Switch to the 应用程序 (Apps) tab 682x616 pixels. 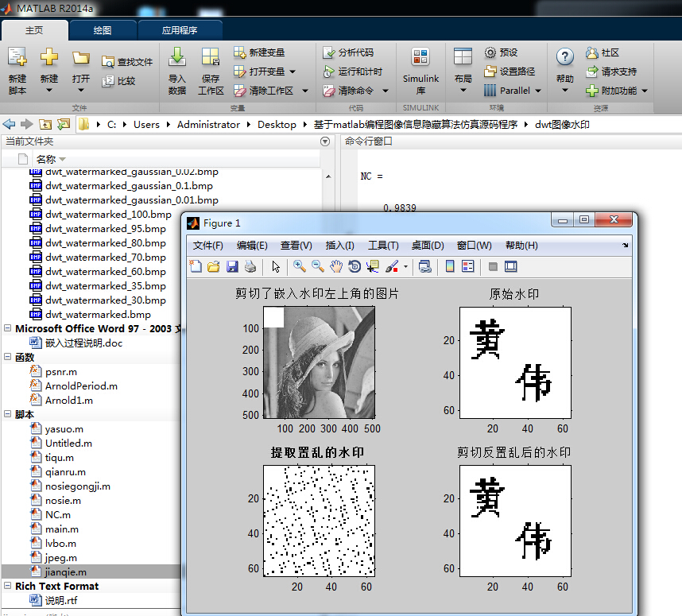click(180, 30)
